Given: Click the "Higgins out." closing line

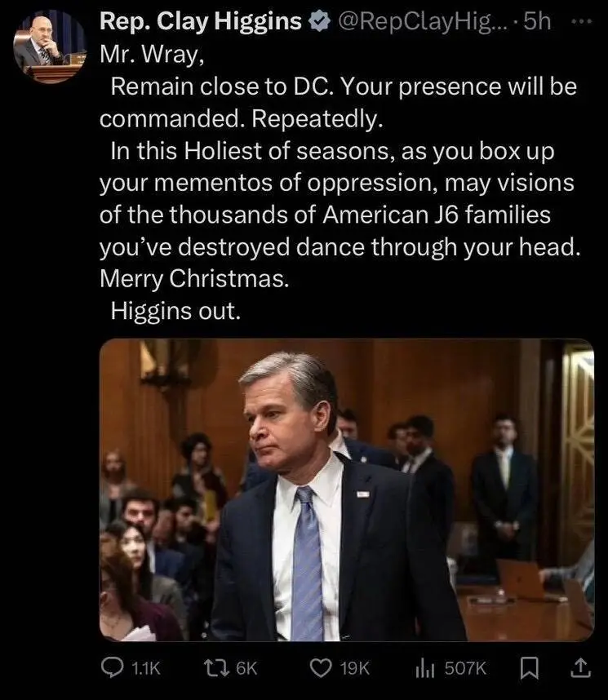Looking at the screenshot, I should pyautogui.click(x=175, y=311).
